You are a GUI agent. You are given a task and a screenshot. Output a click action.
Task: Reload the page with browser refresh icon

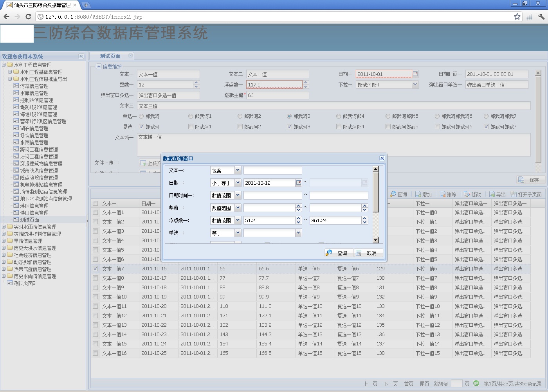[x=28, y=16]
